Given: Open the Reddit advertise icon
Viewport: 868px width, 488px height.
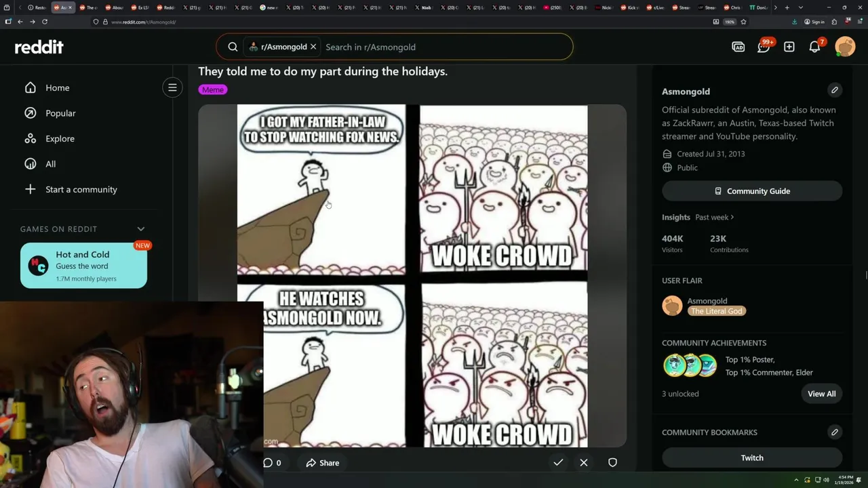Looking at the screenshot, I should coord(738,47).
